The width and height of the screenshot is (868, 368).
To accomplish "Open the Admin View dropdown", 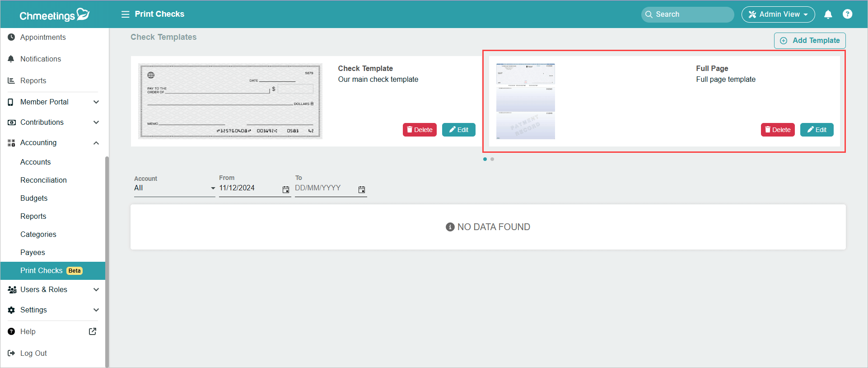I will (778, 14).
